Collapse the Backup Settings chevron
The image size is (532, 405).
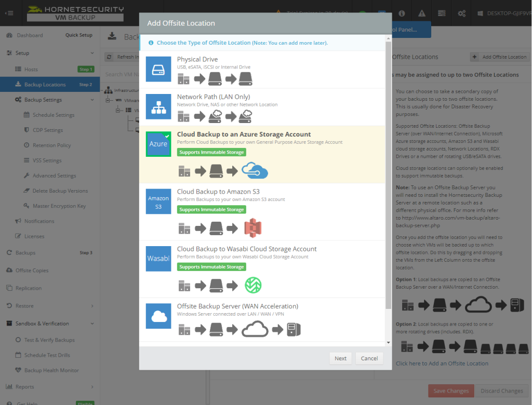[92, 100]
